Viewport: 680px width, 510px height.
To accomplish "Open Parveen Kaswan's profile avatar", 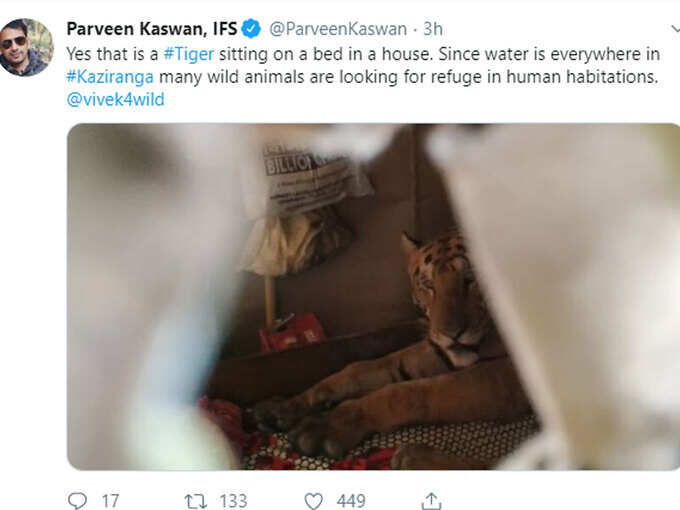I will pyautogui.click(x=26, y=47).
